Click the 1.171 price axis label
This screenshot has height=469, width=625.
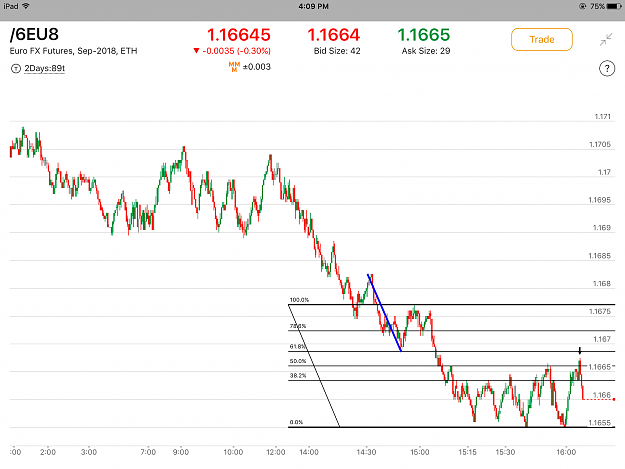pos(602,117)
